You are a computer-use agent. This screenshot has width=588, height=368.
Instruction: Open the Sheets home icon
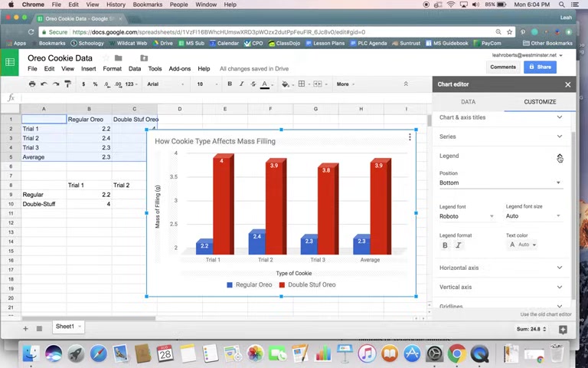tap(10, 62)
